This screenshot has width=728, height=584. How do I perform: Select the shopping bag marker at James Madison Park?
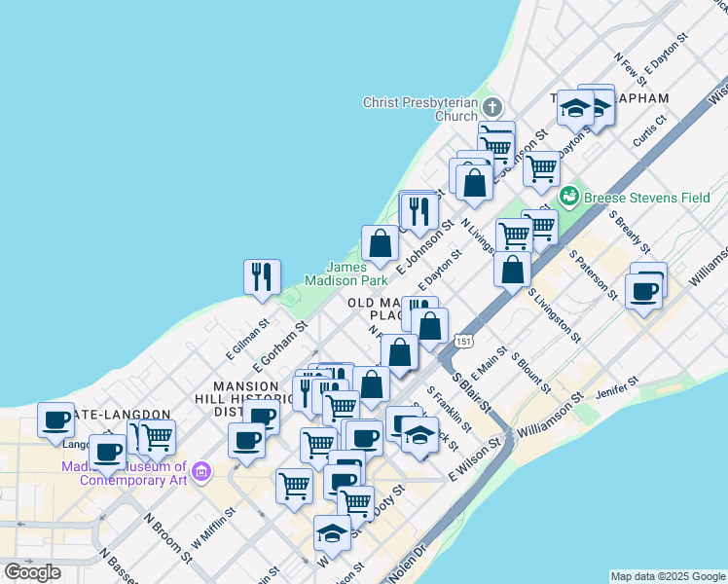tap(380, 243)
